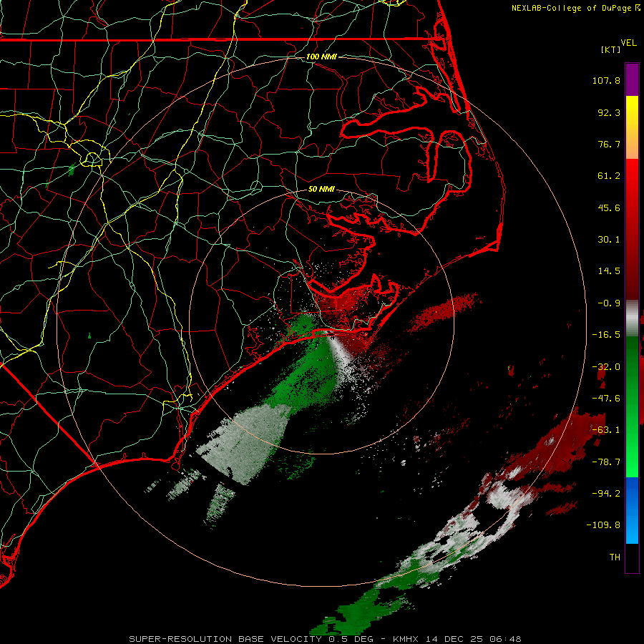The height and width of the screenshot is (644, 644).
Task: Select the -109.8 legend value
Action: pos(603,525)
